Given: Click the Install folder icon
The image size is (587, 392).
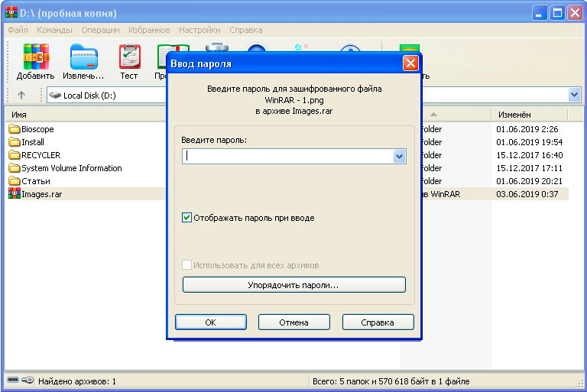Looking at the screenshot, I should pos(15,142).
